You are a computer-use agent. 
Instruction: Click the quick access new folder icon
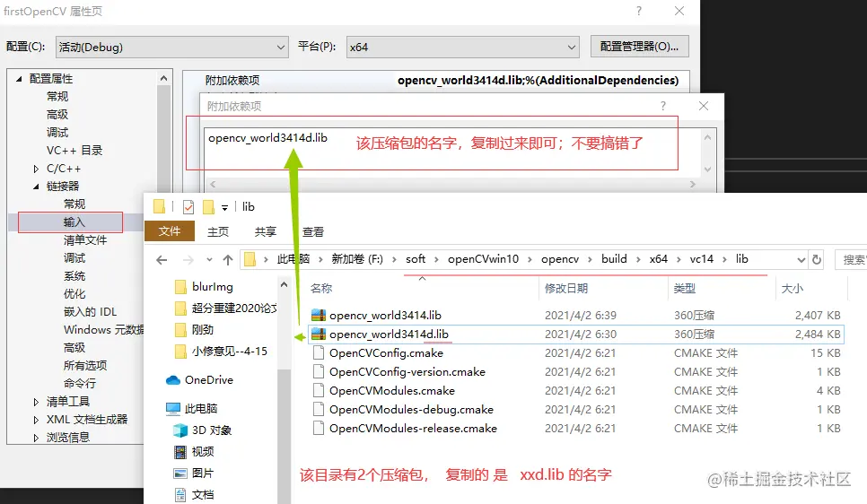point(208,206)
